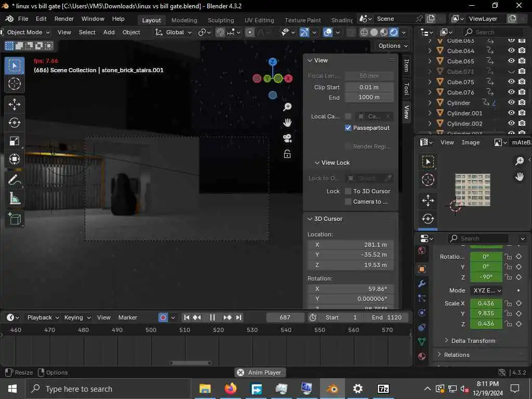This screenshot has height=399, width=532.
Task: Select the Select Box tool
Action: 14,65
